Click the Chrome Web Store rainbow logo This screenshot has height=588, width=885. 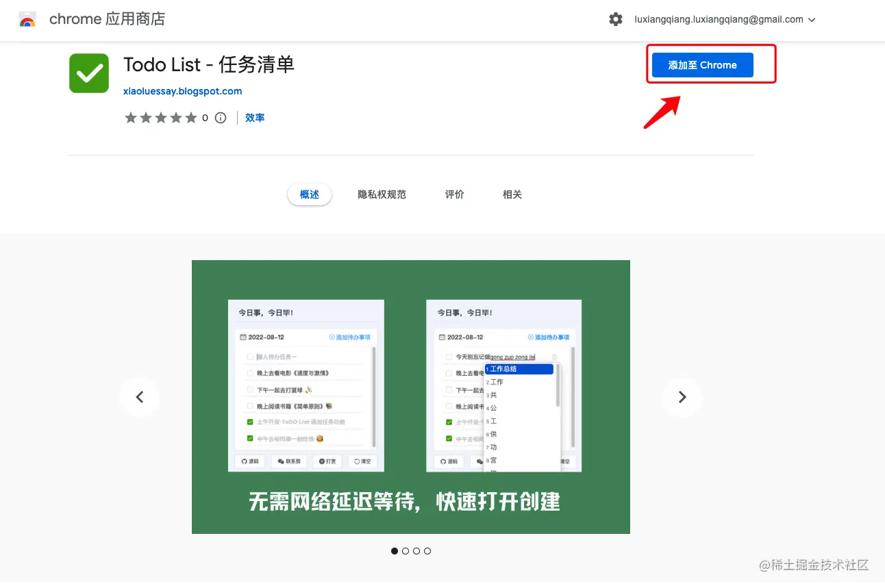tap(27, 19)
